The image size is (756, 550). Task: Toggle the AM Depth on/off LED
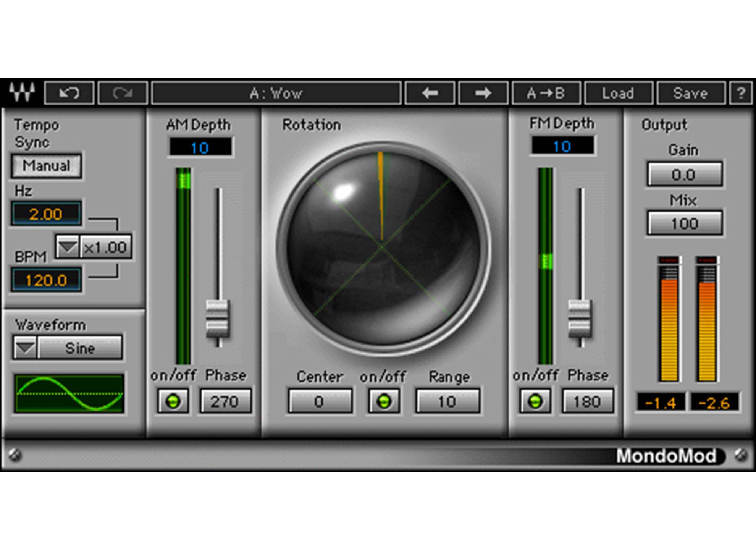[x=173, y=401]
